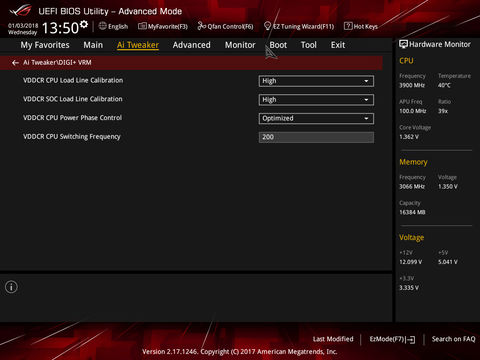The height and width of the screenshot is (360, 480).
Task: Click the globe icon for English language
Action: tap(103, 26)
